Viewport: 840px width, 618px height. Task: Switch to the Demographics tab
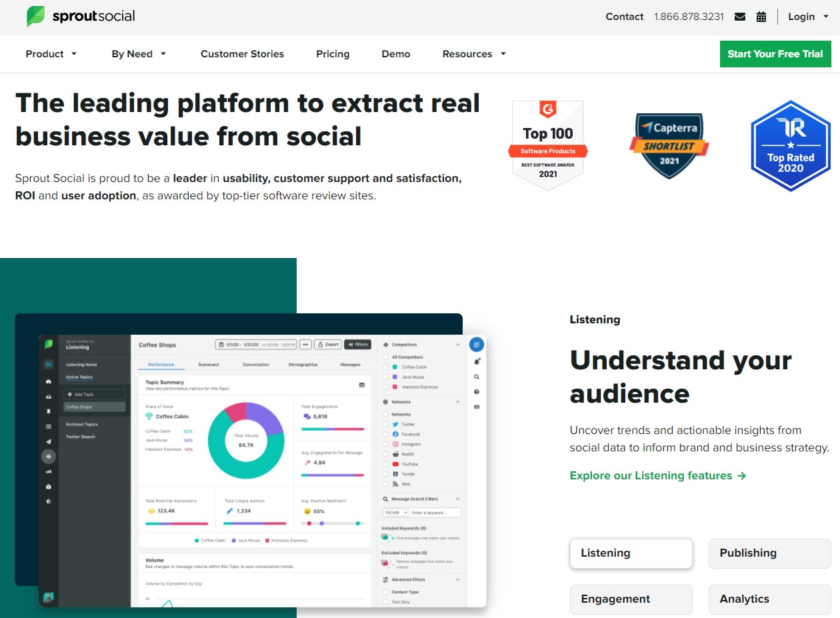pyautogui.click(x=303, y=365)
